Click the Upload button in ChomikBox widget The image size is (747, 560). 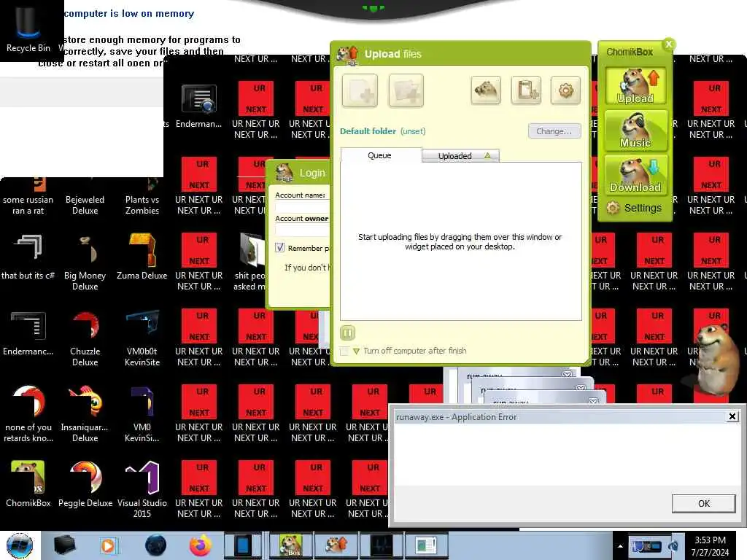click(635, 86)
